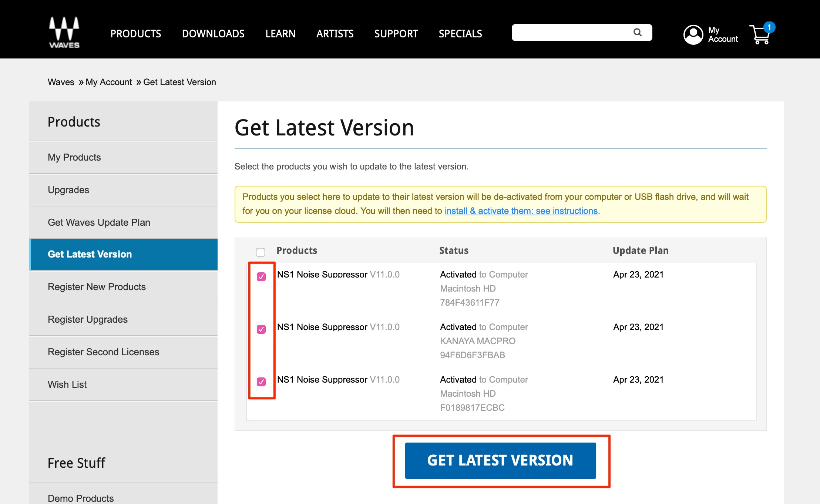Open the LEARN menu

click(280, 34)
